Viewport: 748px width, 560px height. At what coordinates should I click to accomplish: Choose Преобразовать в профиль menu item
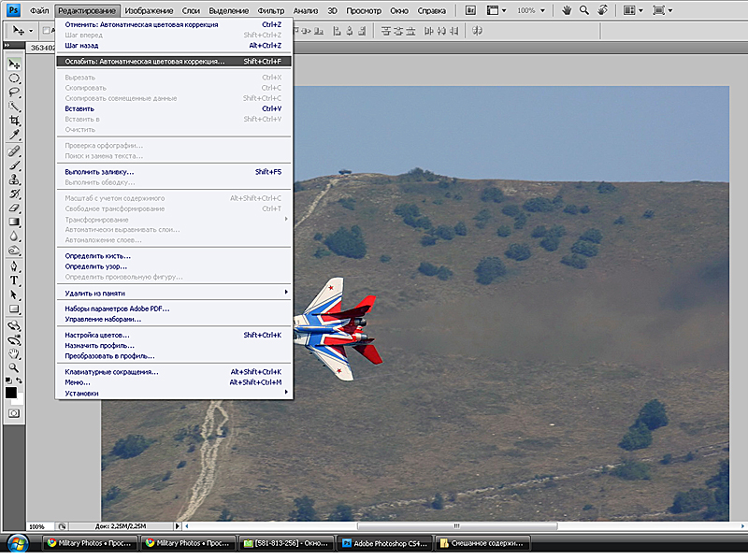[174, 356]
